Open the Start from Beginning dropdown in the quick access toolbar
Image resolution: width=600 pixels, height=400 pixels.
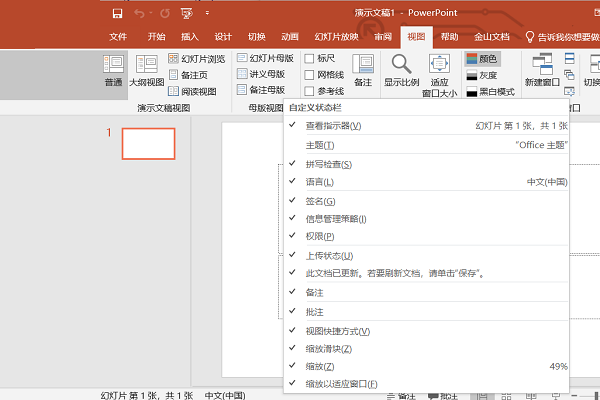tap(184, 13)
